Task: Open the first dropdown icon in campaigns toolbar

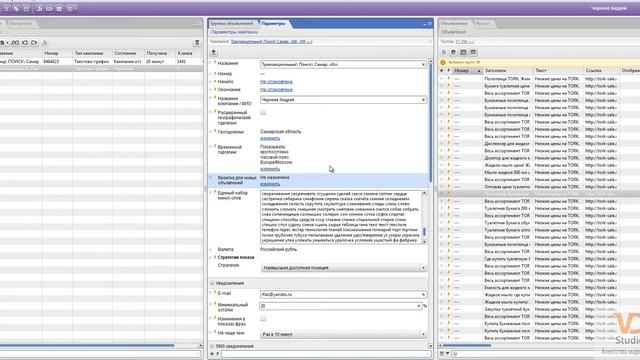Action: click(4, 42)
